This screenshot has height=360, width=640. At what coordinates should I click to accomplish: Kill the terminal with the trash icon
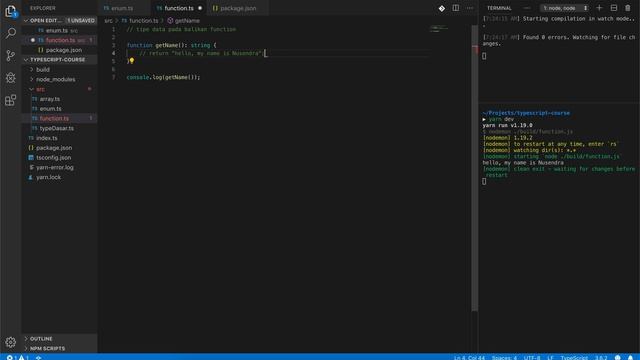pos(628,8)
